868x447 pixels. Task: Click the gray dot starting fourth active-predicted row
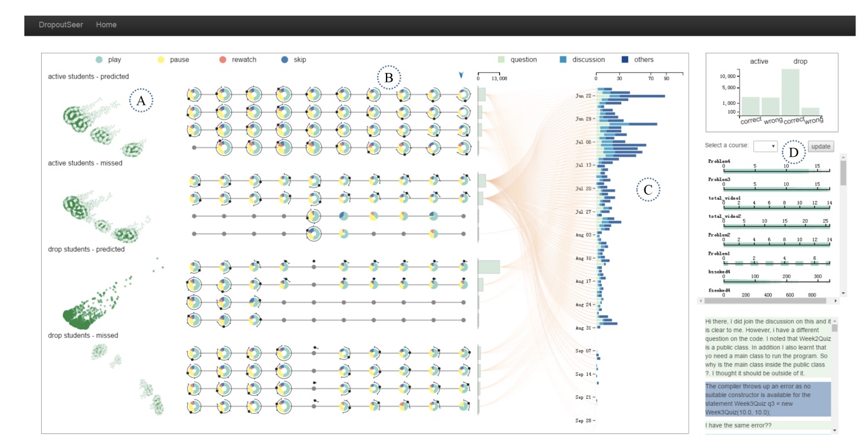(x=194, y=148)
